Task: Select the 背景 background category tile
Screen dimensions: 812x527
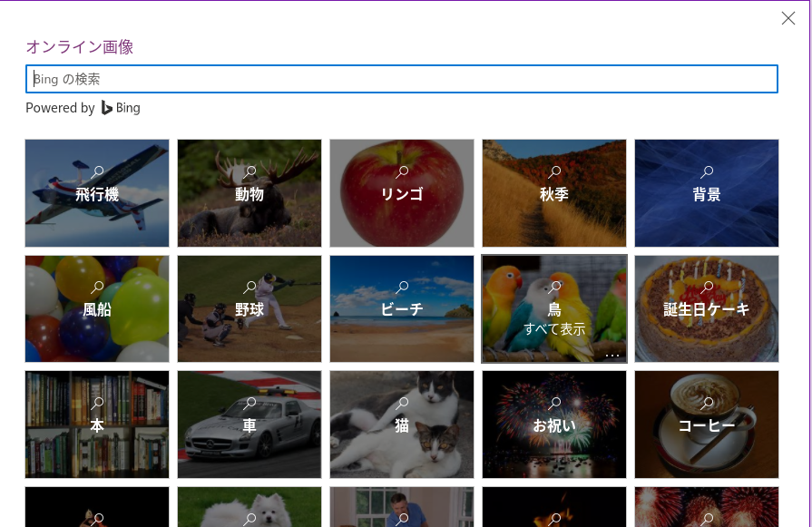Action: coord(707,194)
